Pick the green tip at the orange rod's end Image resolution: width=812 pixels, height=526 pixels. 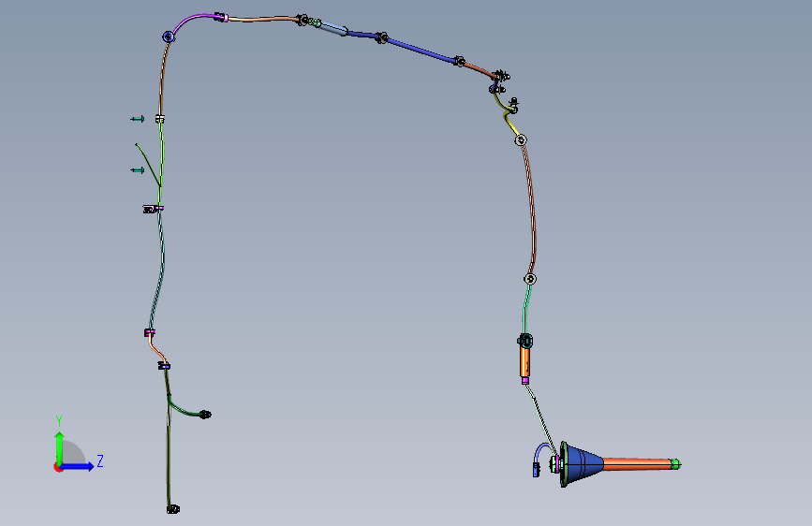(x=675, y=464)
